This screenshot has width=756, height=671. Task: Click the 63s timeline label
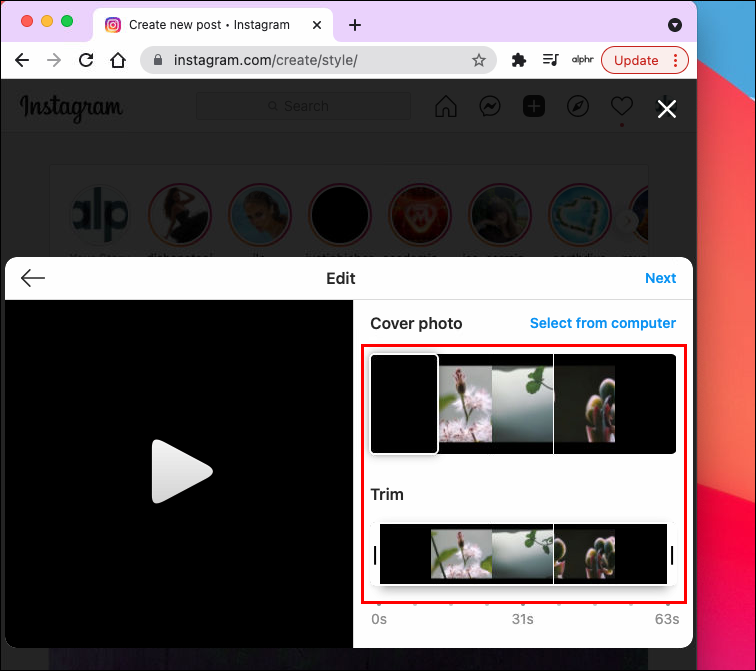click(x=667, y=619)
